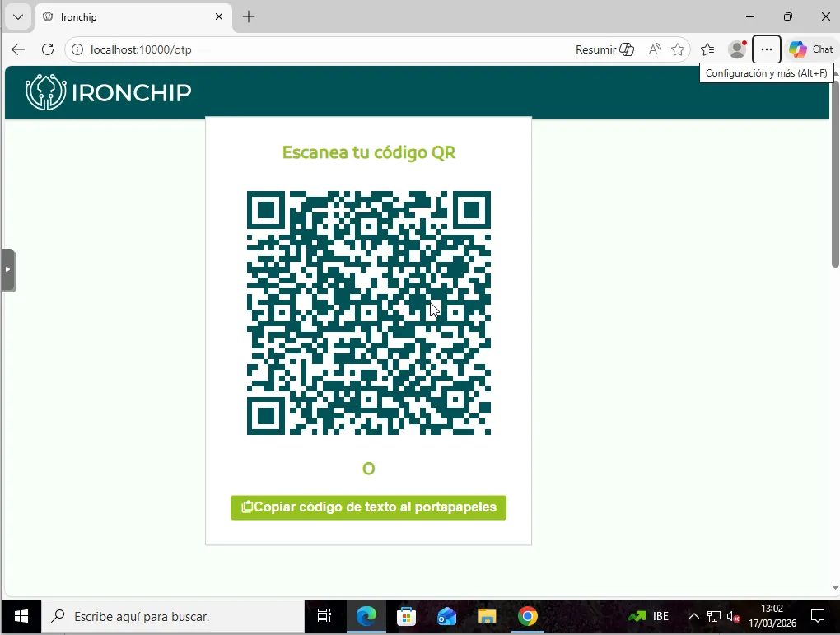Add this page to favorites star

678,49
